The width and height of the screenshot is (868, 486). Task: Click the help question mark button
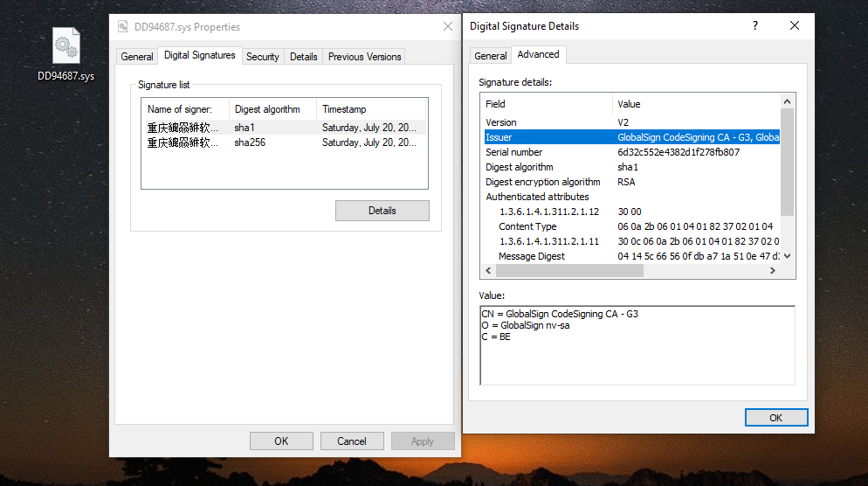coord(755,26)
